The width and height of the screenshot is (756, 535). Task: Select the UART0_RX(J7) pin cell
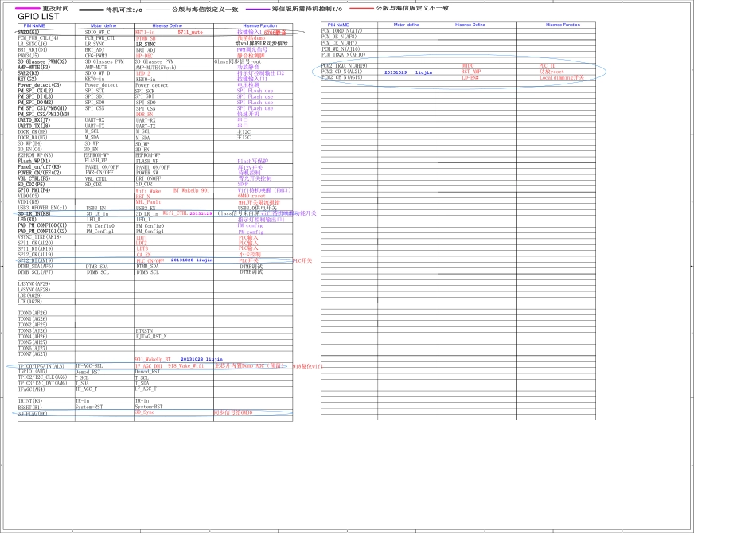point(34,120)
